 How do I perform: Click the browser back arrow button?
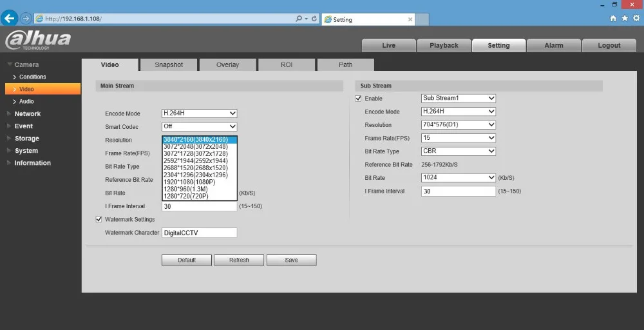click(x=10, y=18)
